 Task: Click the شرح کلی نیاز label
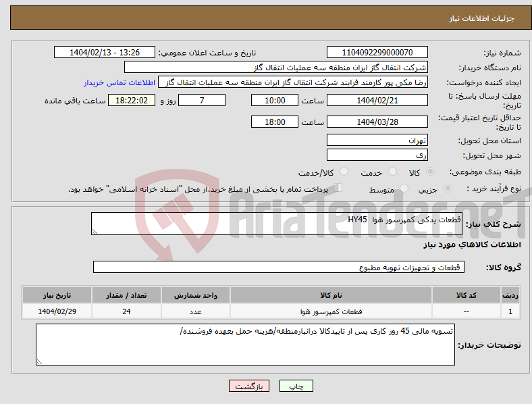click(494, 224)
